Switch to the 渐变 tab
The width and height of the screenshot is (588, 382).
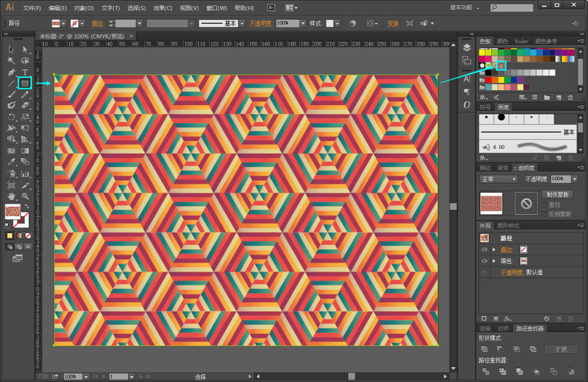point(502,168)
